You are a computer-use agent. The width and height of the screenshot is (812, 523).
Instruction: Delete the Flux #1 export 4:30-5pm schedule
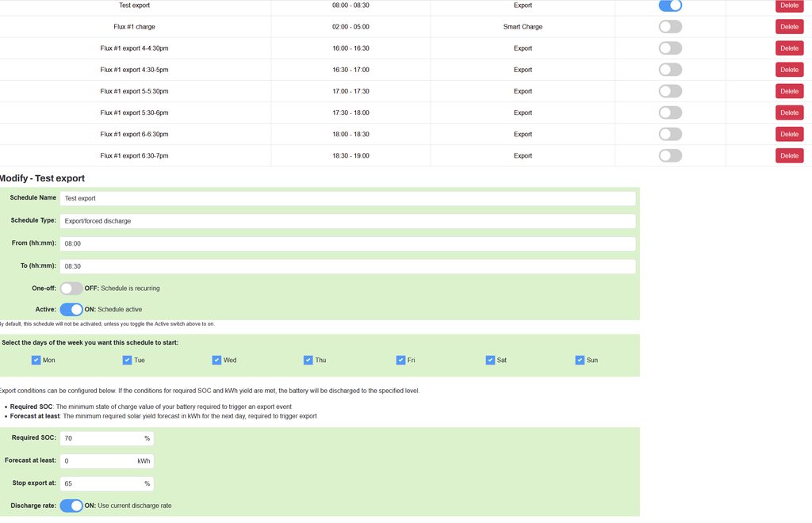coord(789,70)
